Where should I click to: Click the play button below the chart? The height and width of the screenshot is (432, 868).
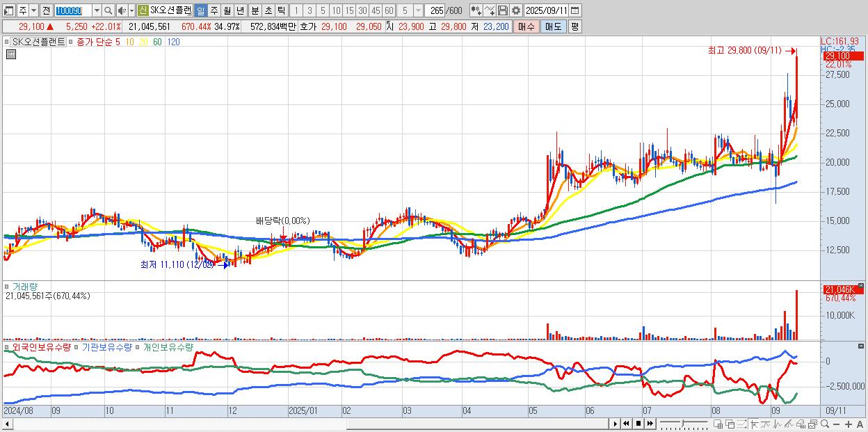616,424
